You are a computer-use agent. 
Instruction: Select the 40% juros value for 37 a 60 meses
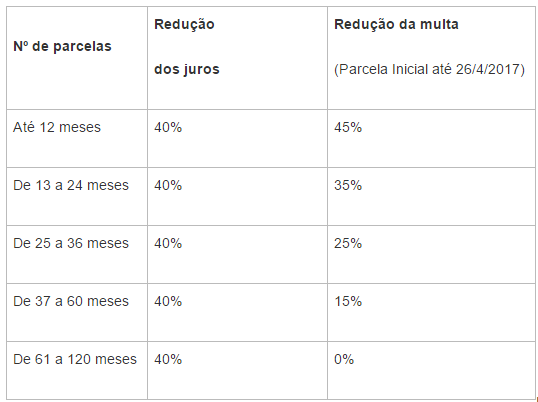(x=168, y=301)
